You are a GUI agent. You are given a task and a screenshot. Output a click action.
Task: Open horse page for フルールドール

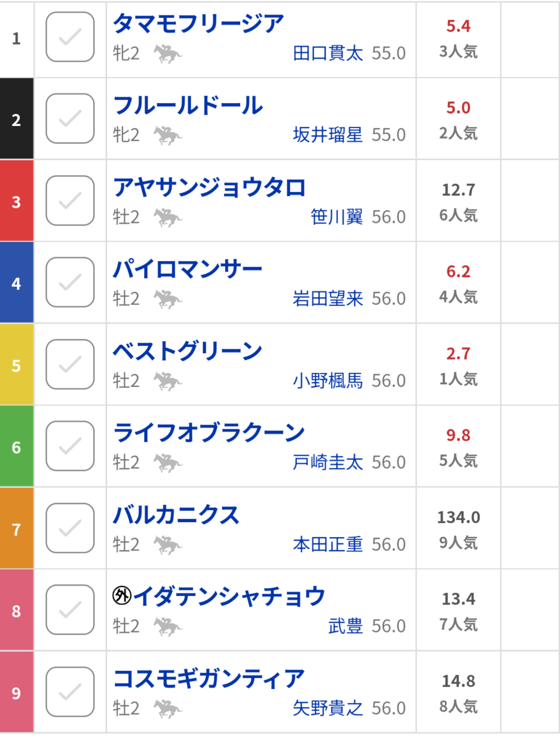point(188,105)
